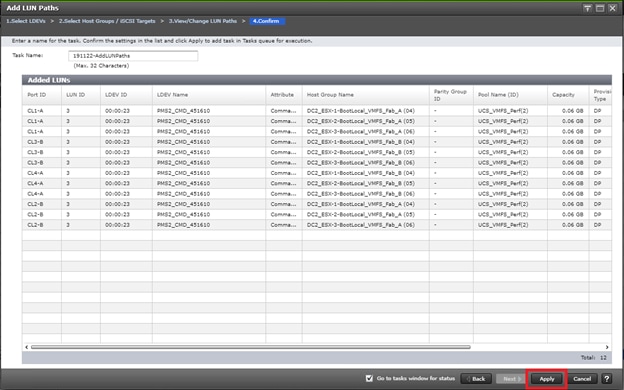Select row DC2_ESX-1-BootLocal_VMFS_Fab_A (04) on CL2-B
Screen dimensions: 624x390
pyautogui.click(x=317, y=204)
